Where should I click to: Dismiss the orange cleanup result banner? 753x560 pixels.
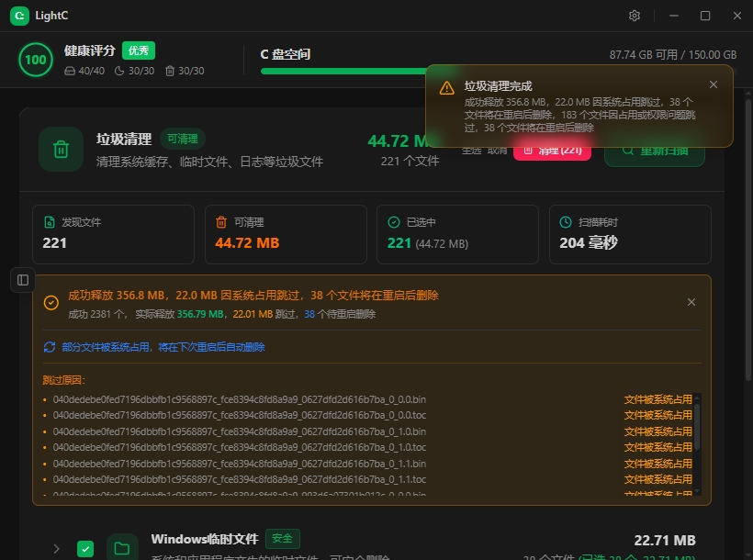click(691, 302)
